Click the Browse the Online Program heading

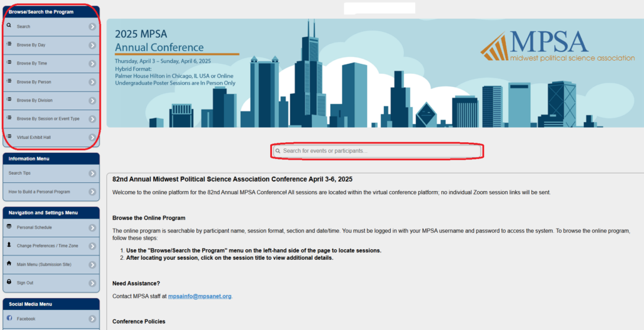click(149, 218)
